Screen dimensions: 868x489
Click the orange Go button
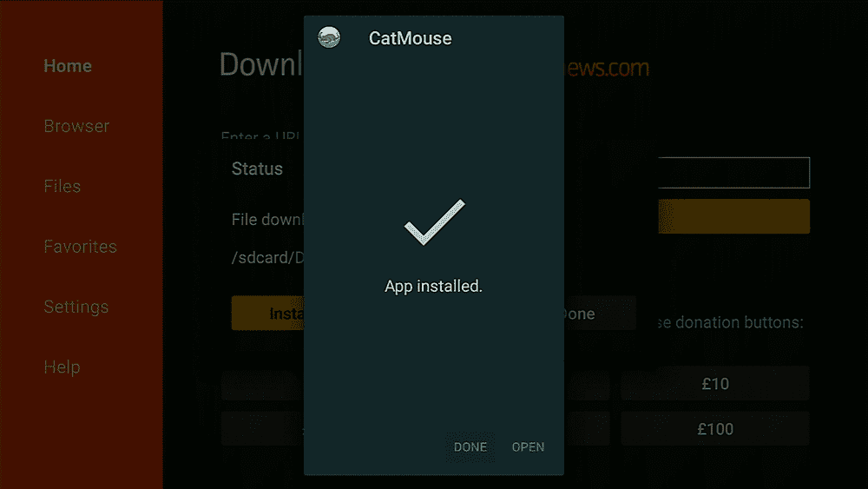[733, 216]
